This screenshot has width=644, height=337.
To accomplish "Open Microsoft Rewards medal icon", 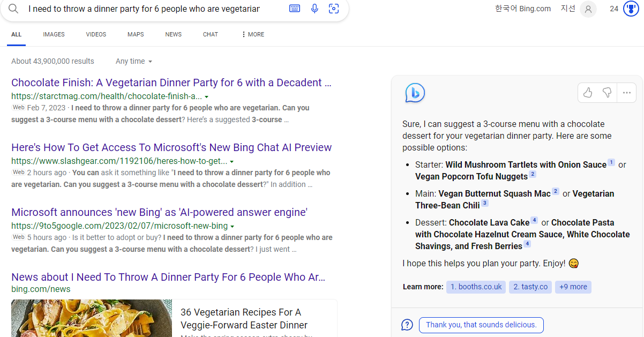I will click(632, 9).
